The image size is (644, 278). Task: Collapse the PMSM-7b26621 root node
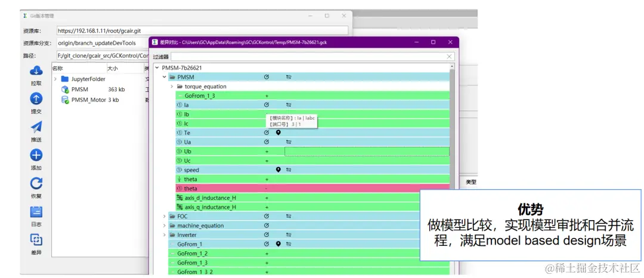(x=156, y=68)
